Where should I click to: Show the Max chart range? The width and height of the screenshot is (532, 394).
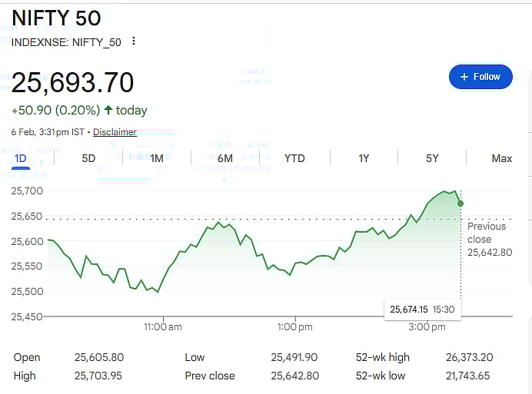pos(501,158)
